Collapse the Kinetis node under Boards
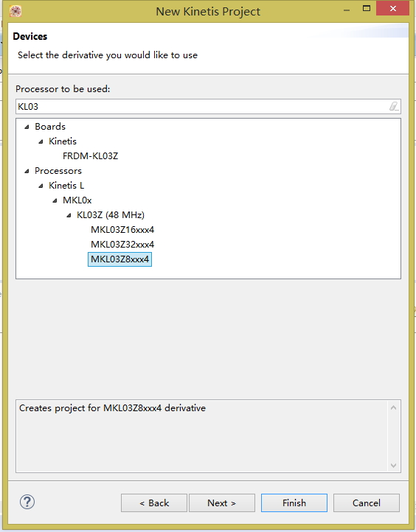Screen dimensions: 416x532 click(x=41, y=141)
